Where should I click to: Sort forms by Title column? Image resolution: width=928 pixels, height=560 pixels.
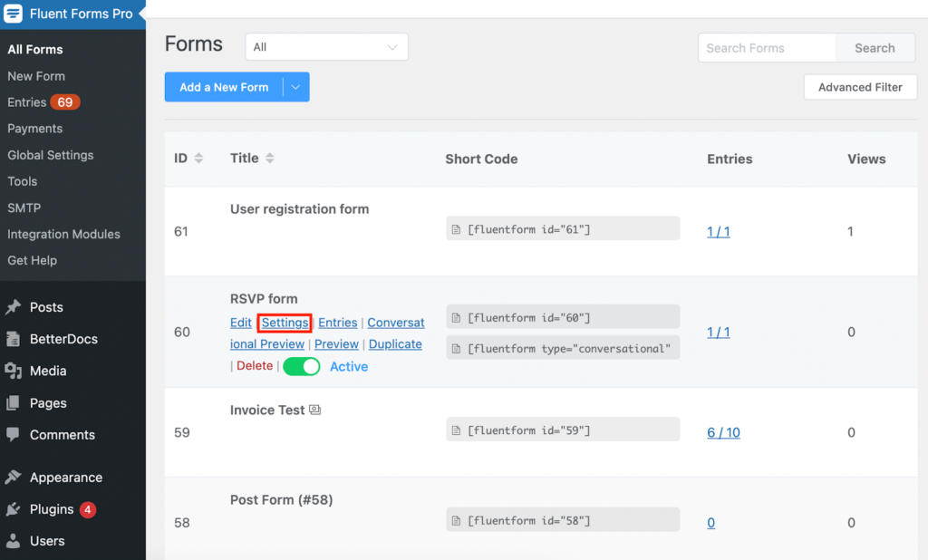pos(269,159)
